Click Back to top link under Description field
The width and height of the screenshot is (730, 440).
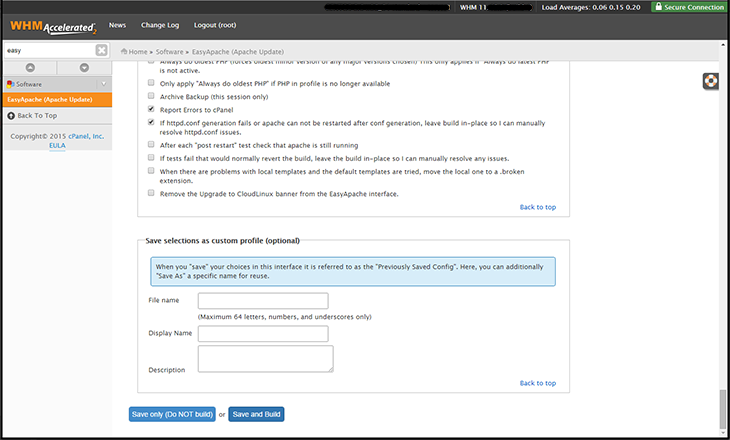[538, 383]
